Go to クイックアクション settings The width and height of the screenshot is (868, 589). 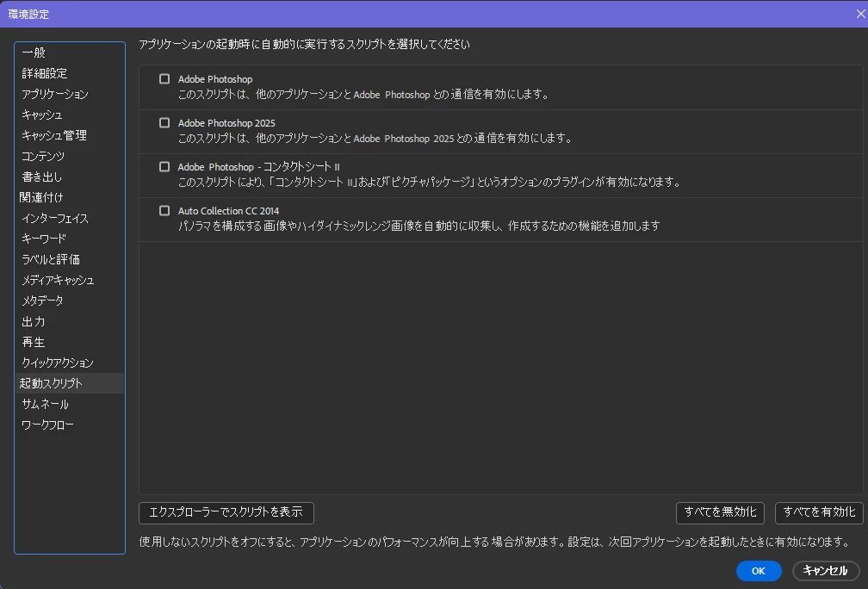click(70, 363)
